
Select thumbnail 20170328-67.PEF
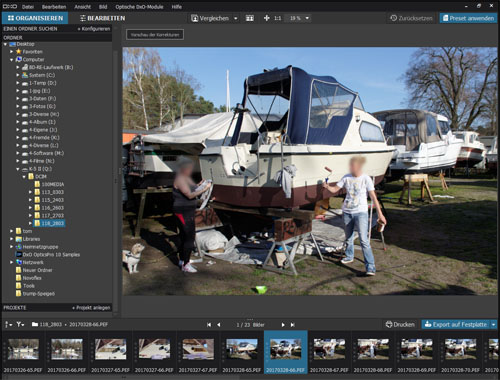[x=329, y=353]
